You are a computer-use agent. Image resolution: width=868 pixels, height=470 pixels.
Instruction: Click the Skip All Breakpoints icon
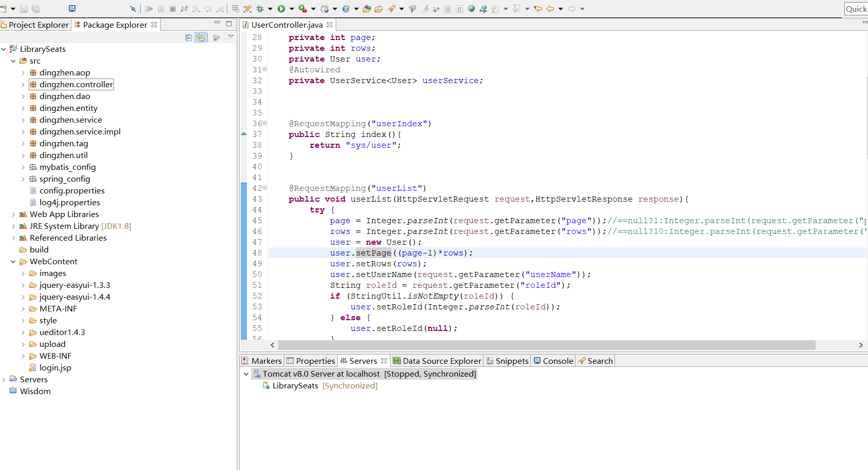coord(133,9)
